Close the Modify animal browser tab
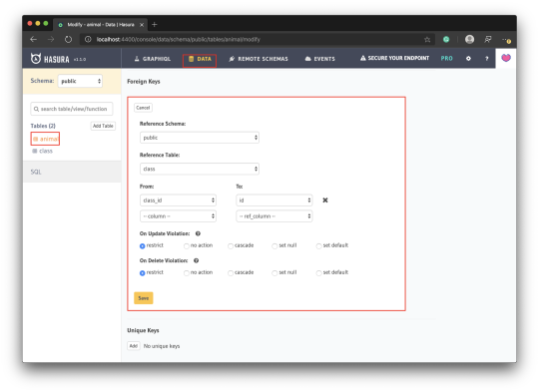Screen dimensions: 539x392 [142, 25]
